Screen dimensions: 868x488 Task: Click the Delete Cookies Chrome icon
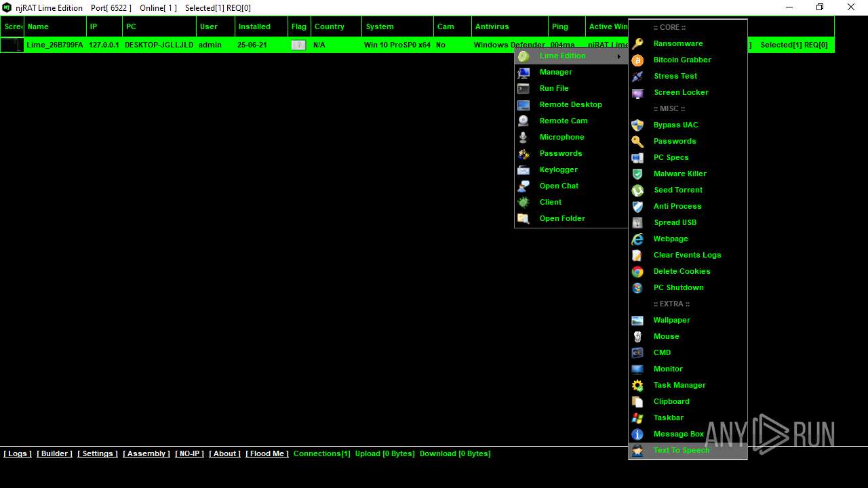[x=637, y=271]
